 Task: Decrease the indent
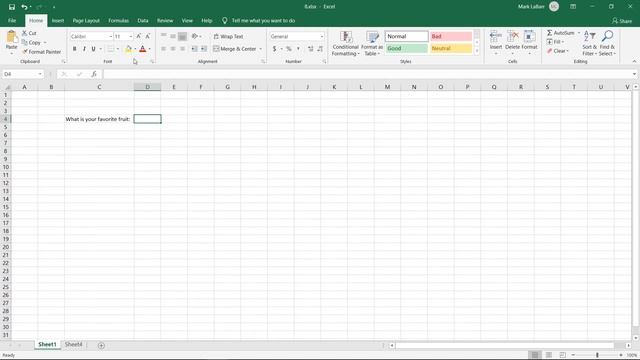(x=194, y=49)
